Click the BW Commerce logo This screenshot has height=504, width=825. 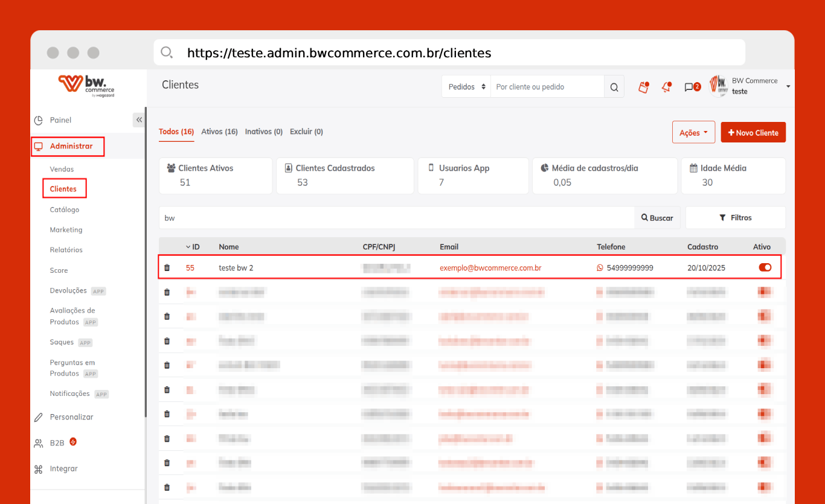click(86, 85)
